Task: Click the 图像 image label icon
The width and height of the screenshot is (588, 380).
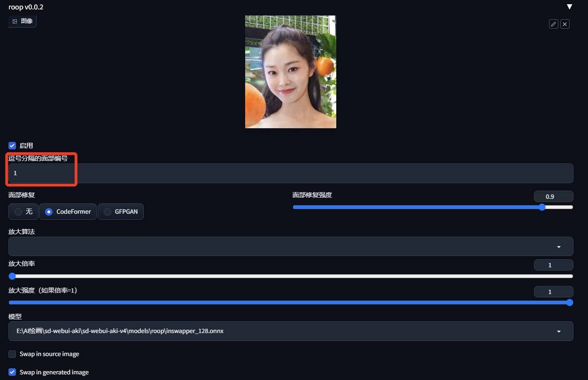Action: 15,21
